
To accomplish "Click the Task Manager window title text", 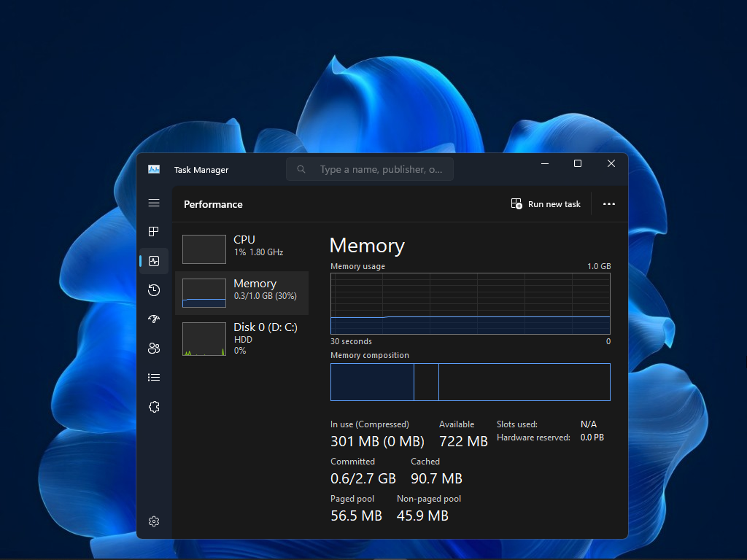I will (x=201, y=170).
